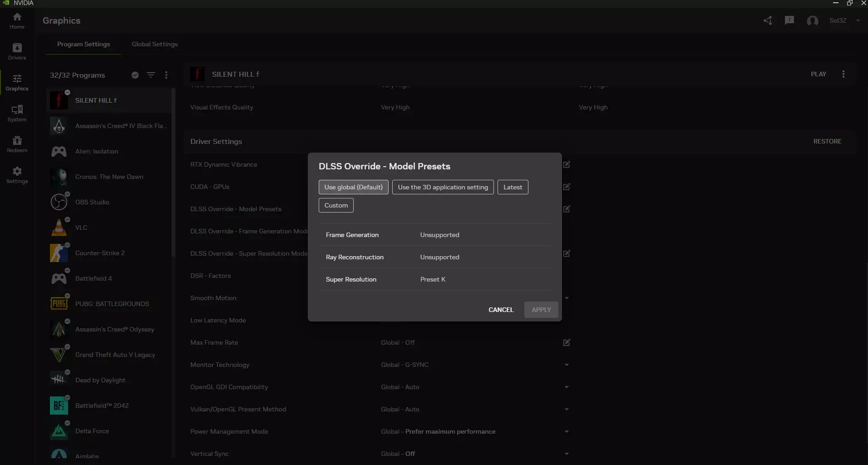Click PLAY for SILENT HILL f
The width and height of the screenshot is (868, 465).
pyautogui.click(x=819, y=74)
